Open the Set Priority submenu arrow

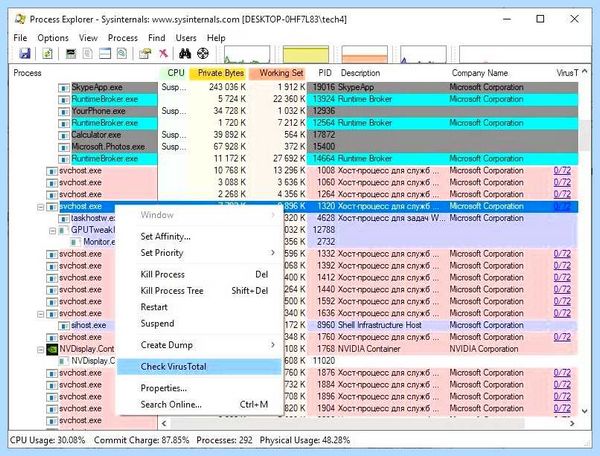click(273, 252)
